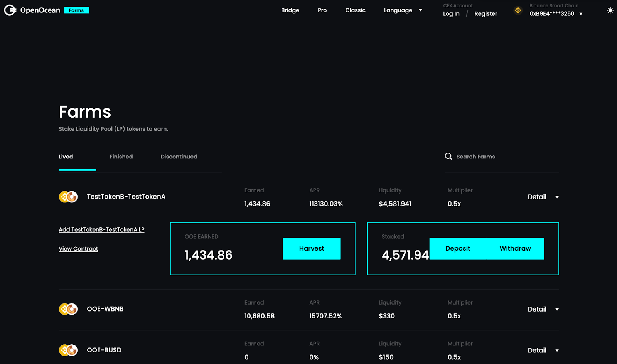
Task: Click the Withdraw button
Action: coord(515,248)
